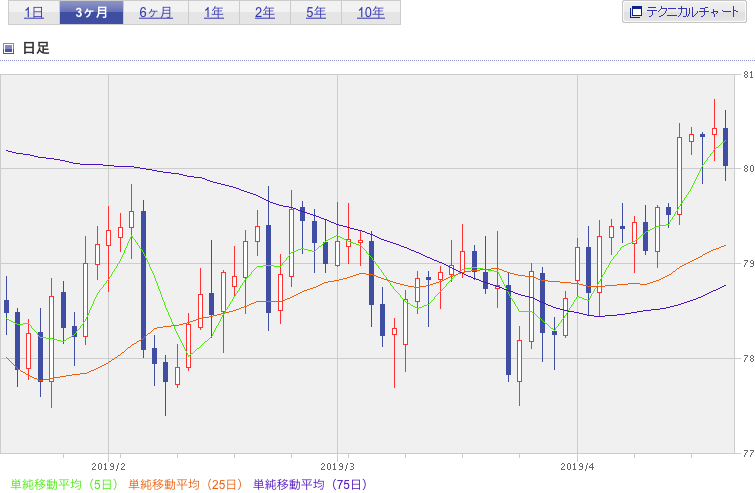Open the 6ヶ月 chart period
This screenshot has height=493, width=755.
[156, 13]
